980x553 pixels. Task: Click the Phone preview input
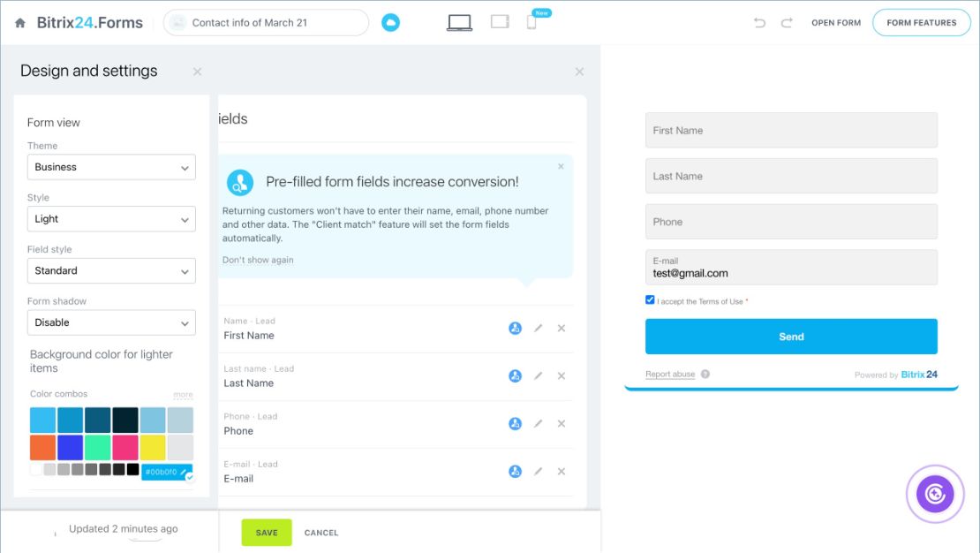pos(791,222)
